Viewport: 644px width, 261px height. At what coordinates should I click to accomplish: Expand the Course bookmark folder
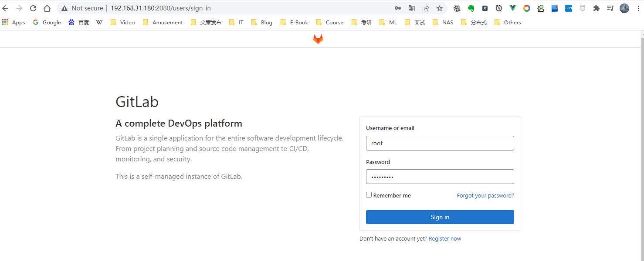[329, 22]
